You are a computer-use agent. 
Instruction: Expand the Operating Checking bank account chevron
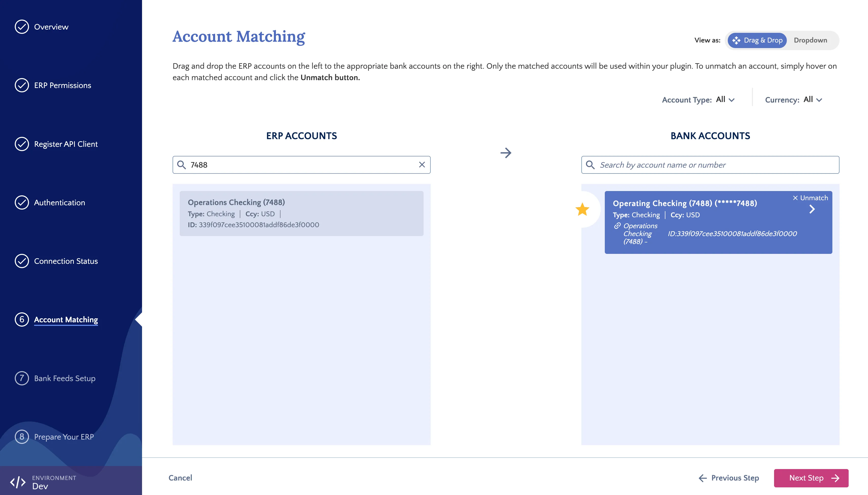click(812, 209)
